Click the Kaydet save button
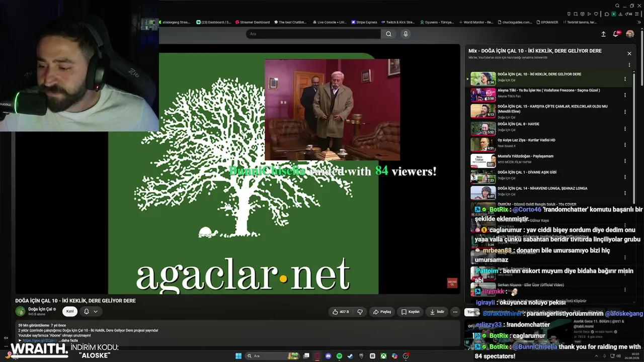 [410, 312]
